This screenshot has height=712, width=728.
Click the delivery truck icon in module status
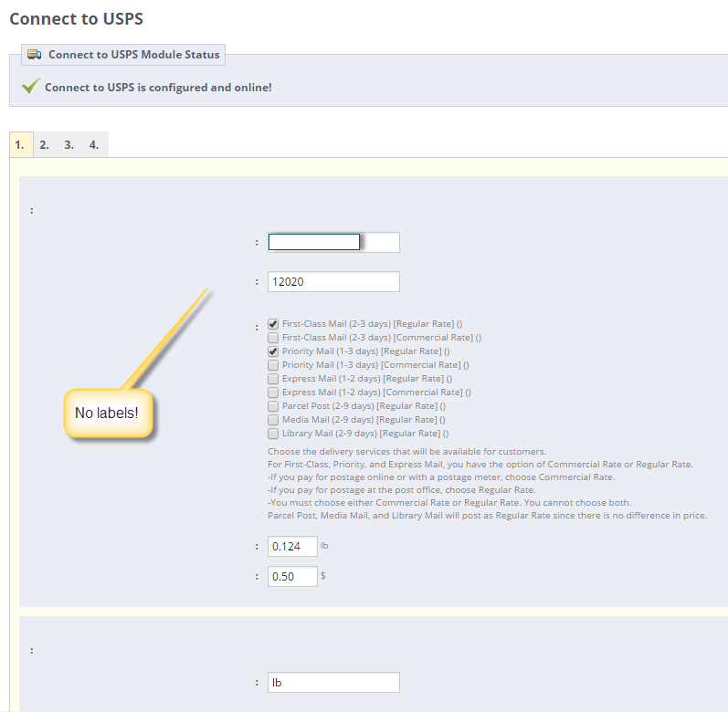[x=34, y=55]
